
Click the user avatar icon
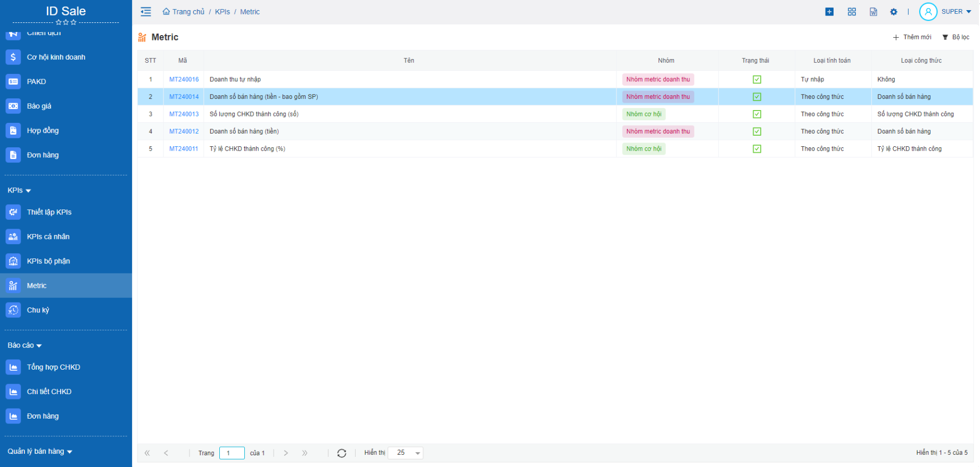(x=928, y=12)
